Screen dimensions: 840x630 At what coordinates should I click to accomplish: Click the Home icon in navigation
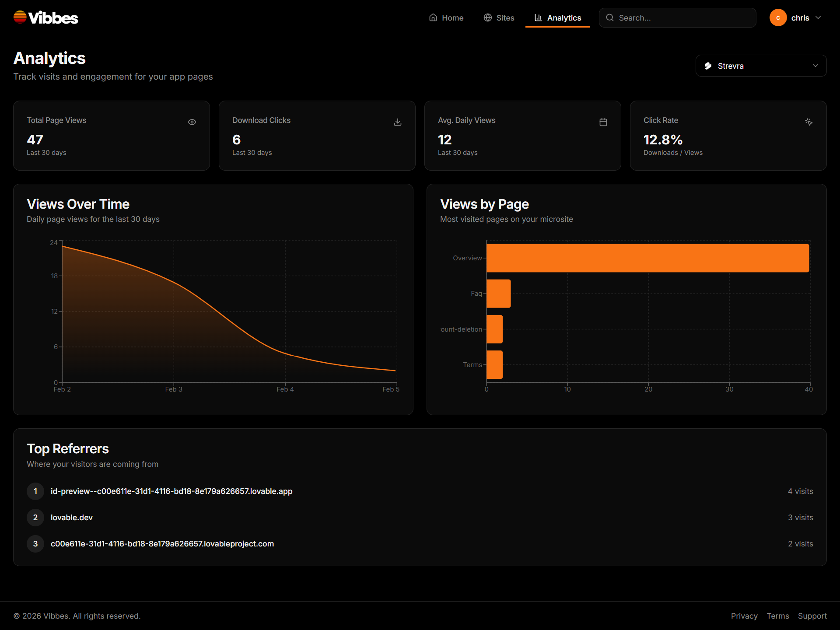pyautogui.click(x=433, y=17)
